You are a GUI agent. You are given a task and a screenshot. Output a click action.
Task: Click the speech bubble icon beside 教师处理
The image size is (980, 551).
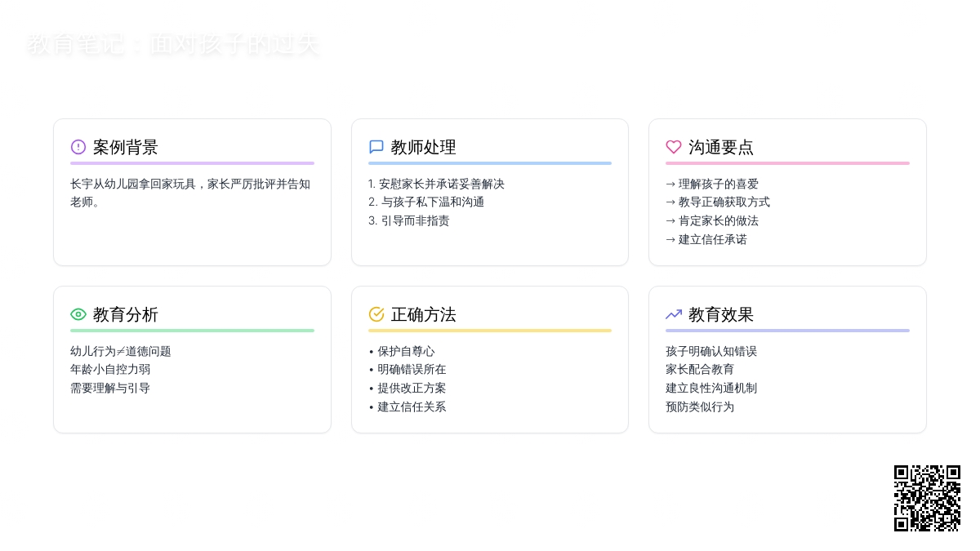pos(376,147)
